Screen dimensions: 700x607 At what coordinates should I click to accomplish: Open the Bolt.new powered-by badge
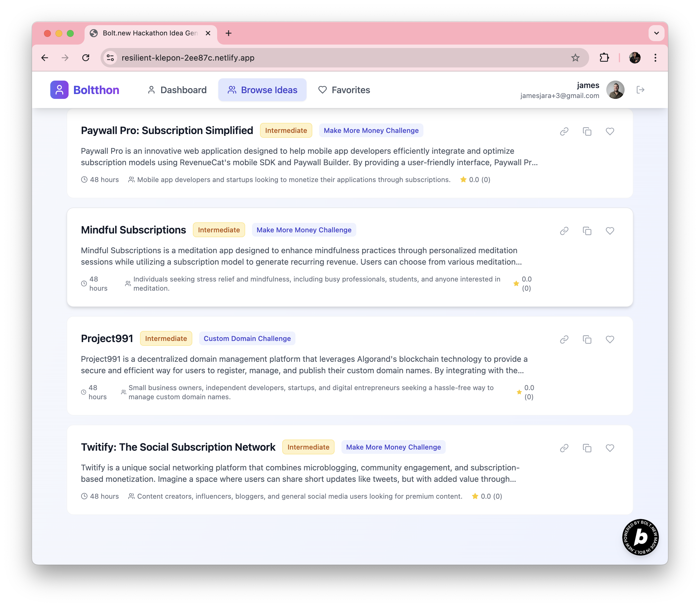coord(640,537)
